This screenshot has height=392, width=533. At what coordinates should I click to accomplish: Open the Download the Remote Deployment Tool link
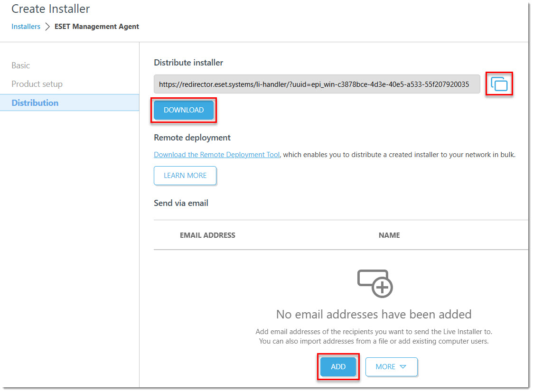point(216,155)
